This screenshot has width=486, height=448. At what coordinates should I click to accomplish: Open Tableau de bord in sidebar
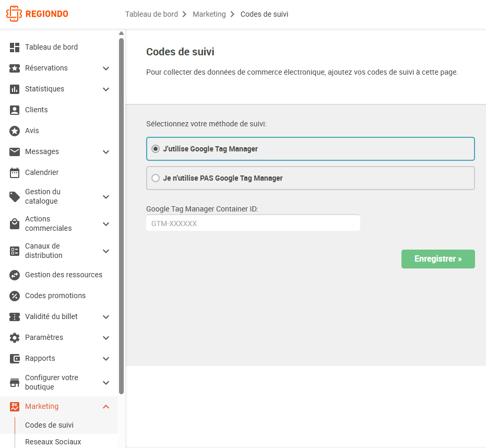[x=52, y=47]
